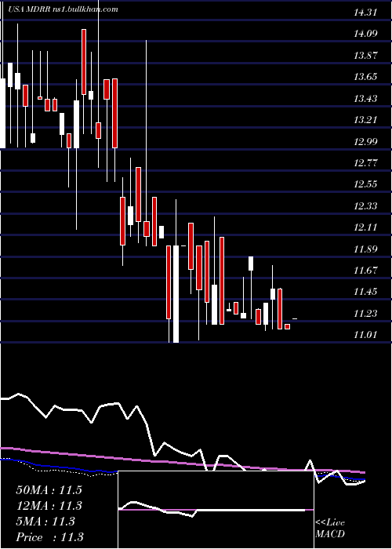This screenshot has height=549, width=392.
Task: Click the 11.01 price axis label
Action: pyautogui.click(x=365, y=335)
